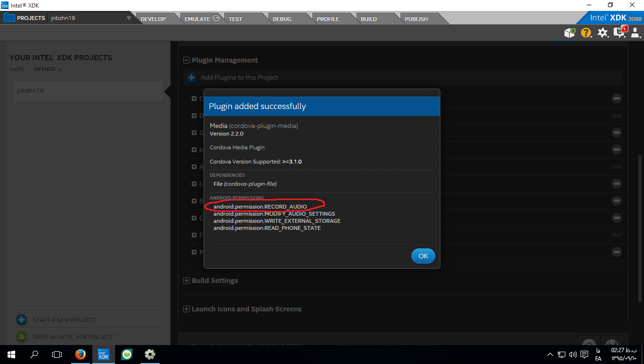Expand the B plugin row arrow

[x=194, y=201]
